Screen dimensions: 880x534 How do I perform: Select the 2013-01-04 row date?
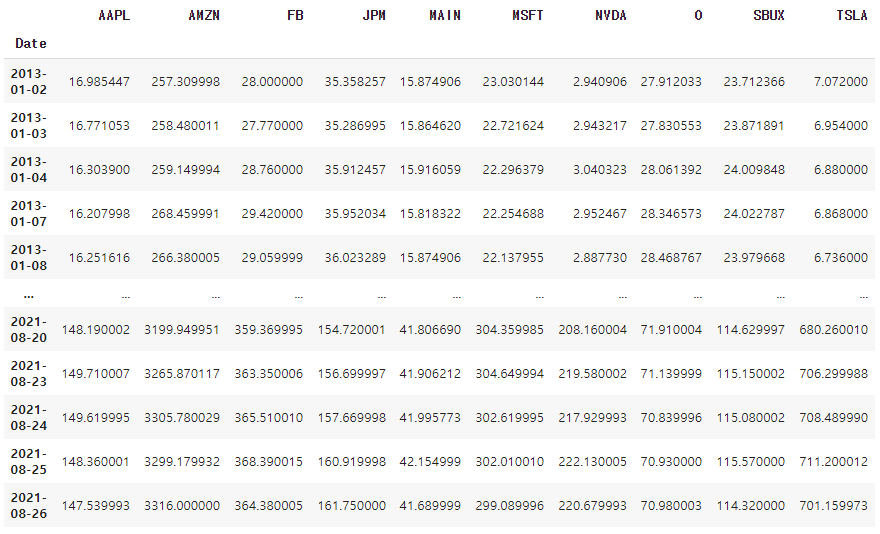tap(29, 170)
